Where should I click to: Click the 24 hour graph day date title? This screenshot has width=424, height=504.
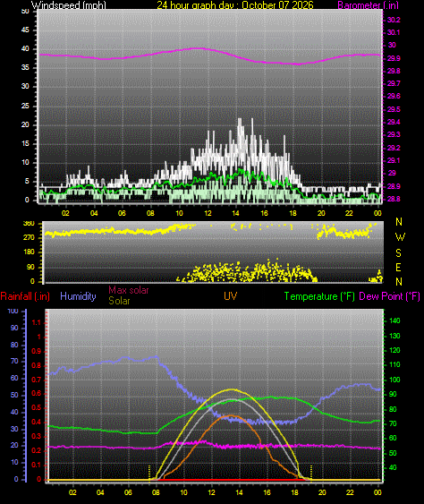click(234, 4)
